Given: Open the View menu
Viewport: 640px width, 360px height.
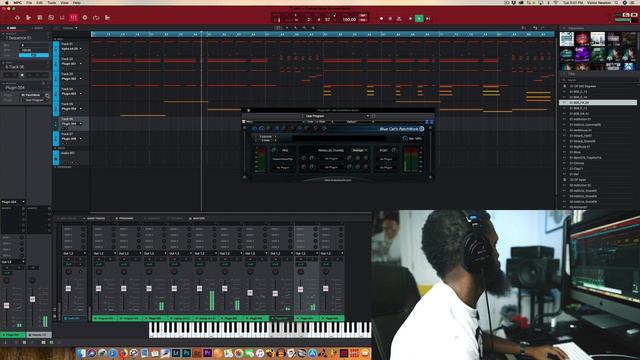Looking at the screenshot, I should click(64, 2).
